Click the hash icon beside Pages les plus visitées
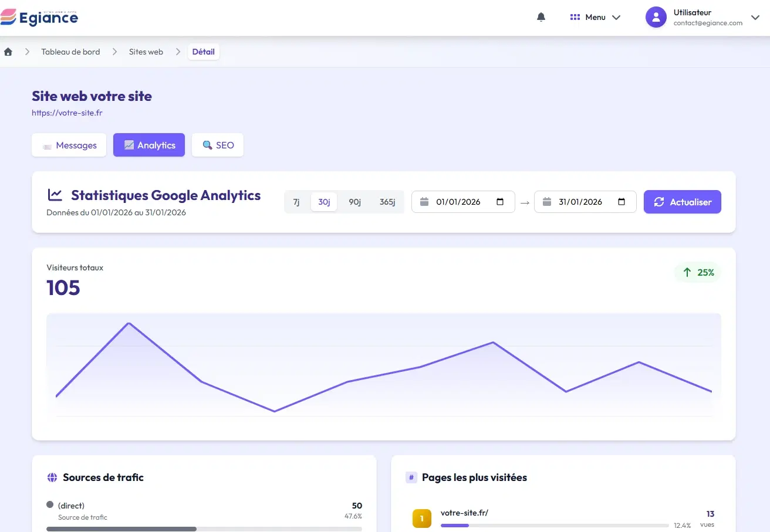 (410, 477)
